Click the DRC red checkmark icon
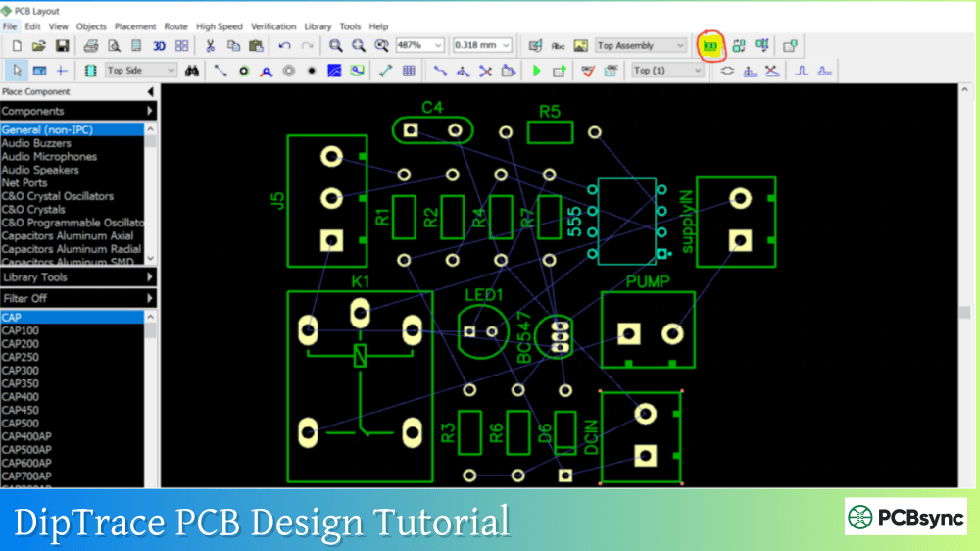 (x=588, y=71)
